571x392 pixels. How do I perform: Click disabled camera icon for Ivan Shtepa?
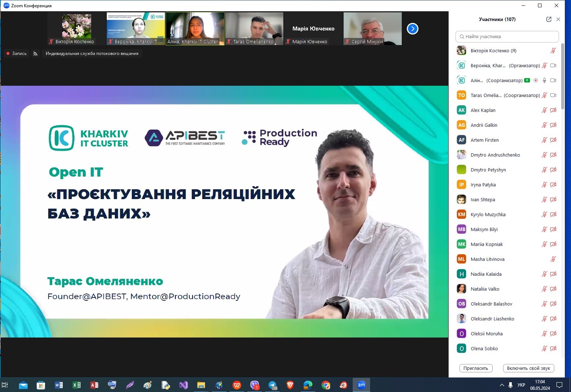553,199
